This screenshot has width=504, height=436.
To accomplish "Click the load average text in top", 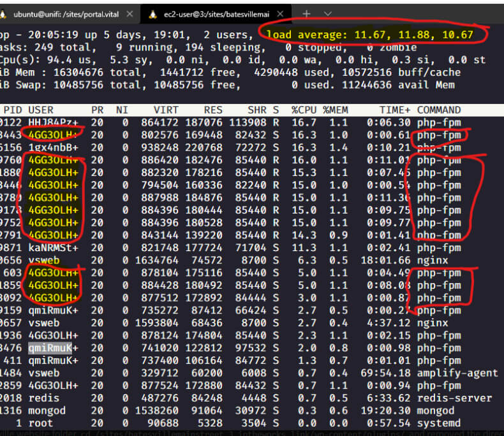I will click(369, 34).
